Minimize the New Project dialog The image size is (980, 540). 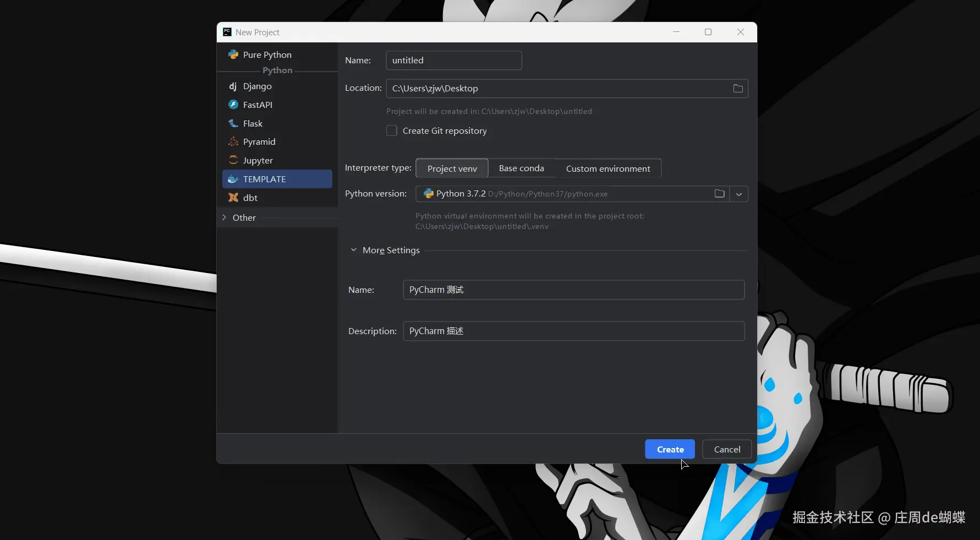coord(676,32)
